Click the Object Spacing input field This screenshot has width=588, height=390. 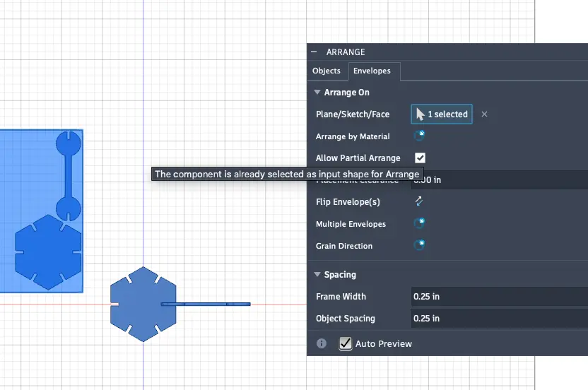pos(500,319)
